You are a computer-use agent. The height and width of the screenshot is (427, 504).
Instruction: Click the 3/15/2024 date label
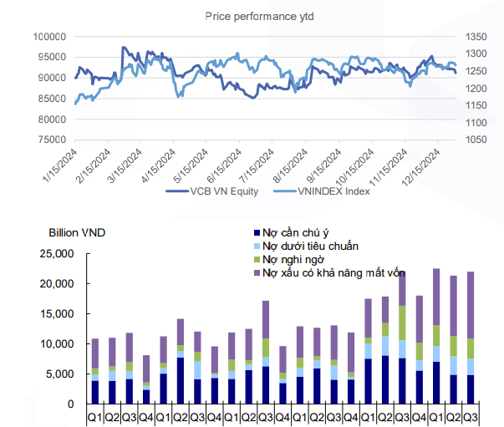[125, 165]
